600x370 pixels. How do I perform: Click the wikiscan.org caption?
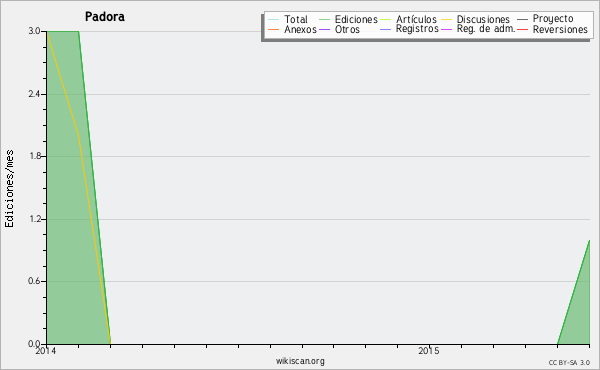pyautogui.click(x=300, y=361)
